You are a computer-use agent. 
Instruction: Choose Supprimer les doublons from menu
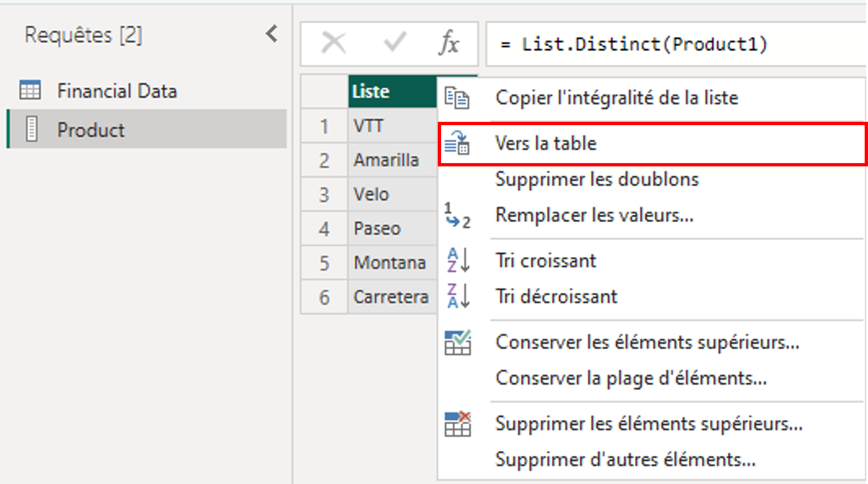tap(597, 180)
